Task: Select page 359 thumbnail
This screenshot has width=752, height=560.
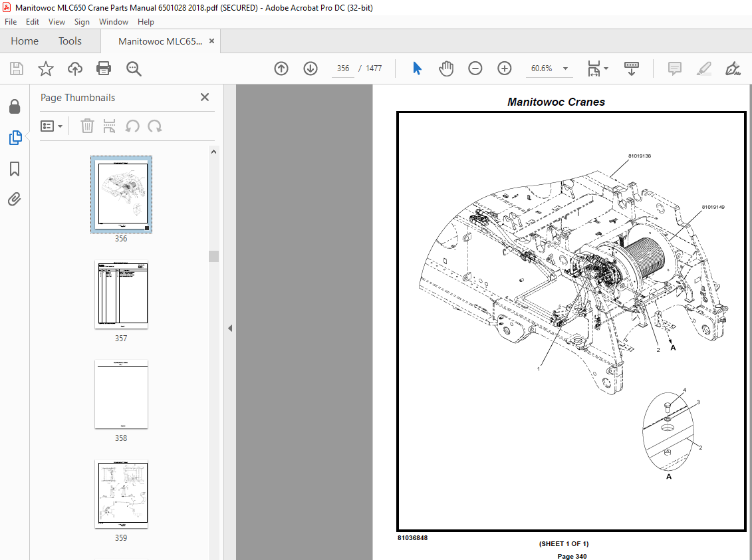Action: [121, 494]
